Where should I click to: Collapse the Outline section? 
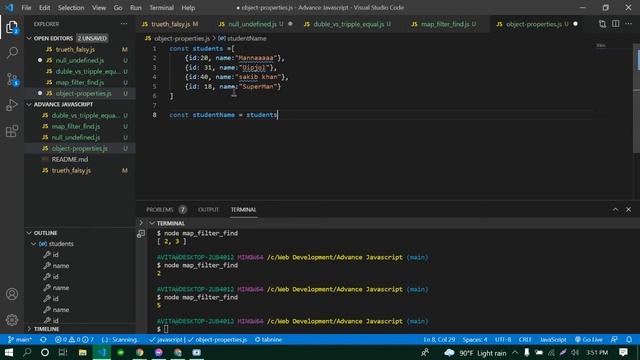tap(29, 233)
